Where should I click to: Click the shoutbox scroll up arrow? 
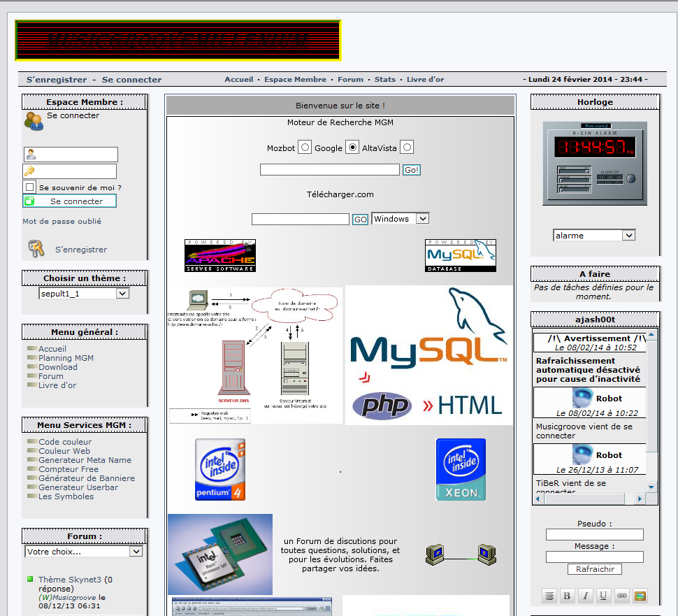[651, 335]
